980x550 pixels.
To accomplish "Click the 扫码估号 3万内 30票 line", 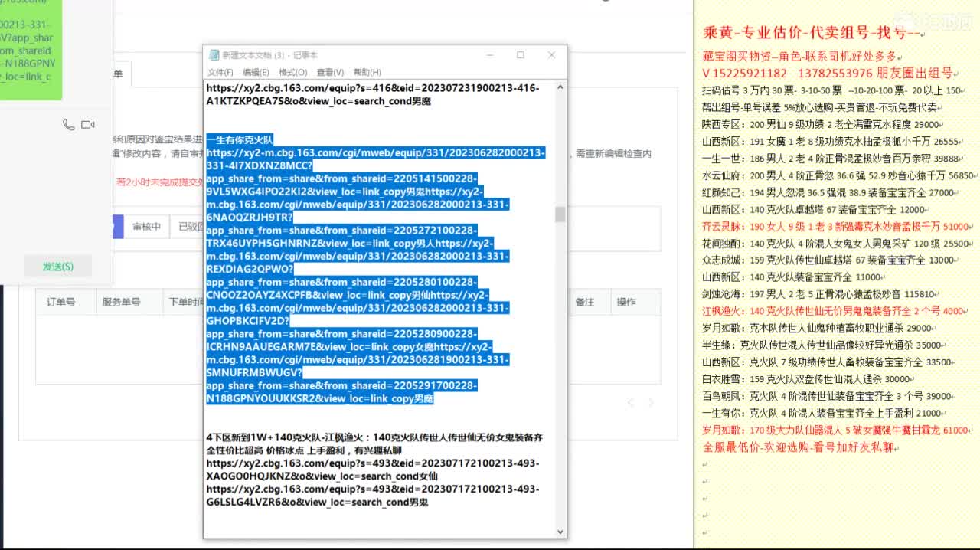I will pyautogui.click(x=832, y=90).
